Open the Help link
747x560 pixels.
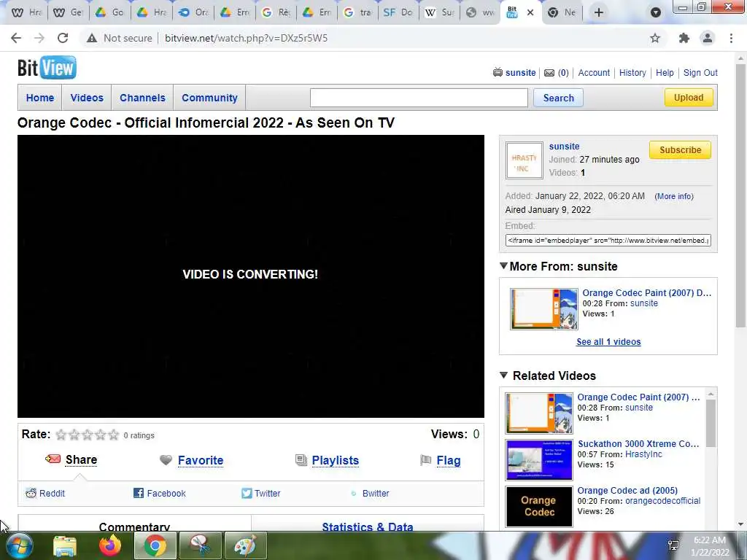pyautogui.click(x=665, y=73)
